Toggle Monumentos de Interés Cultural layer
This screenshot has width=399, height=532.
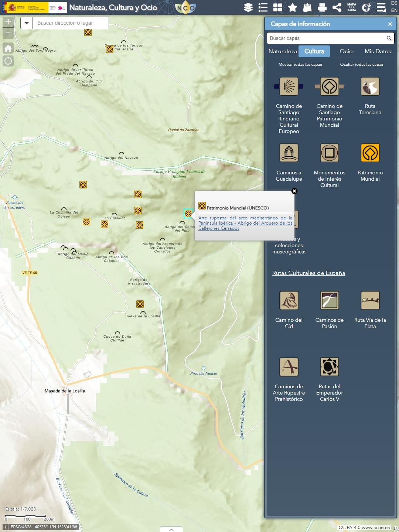pyautogui.click(x=329, y=153)
